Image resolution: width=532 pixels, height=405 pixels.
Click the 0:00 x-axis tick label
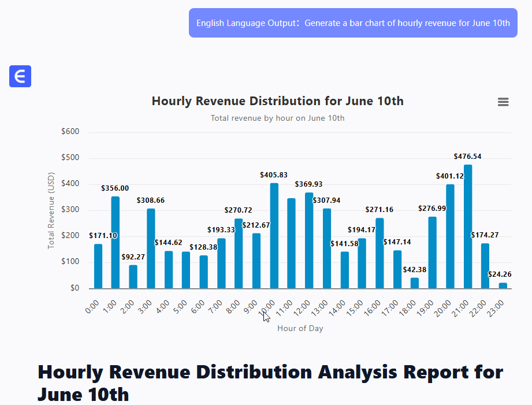pyautogui.click(x=92, y=306)
